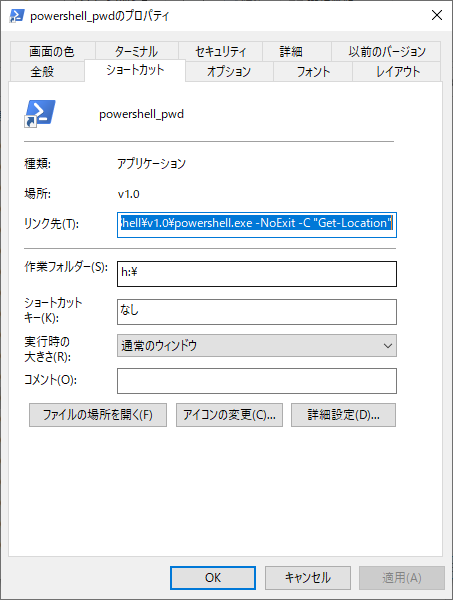Click the 作業フォルダー field containing h:¥
453x600 pixels.
[x=257, y=274]
